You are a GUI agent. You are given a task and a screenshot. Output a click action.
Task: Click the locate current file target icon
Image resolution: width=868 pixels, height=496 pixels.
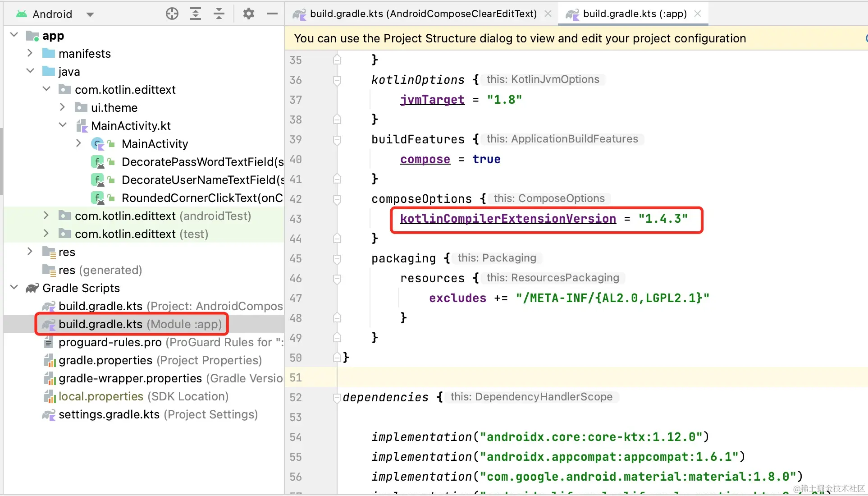[172, 14]
